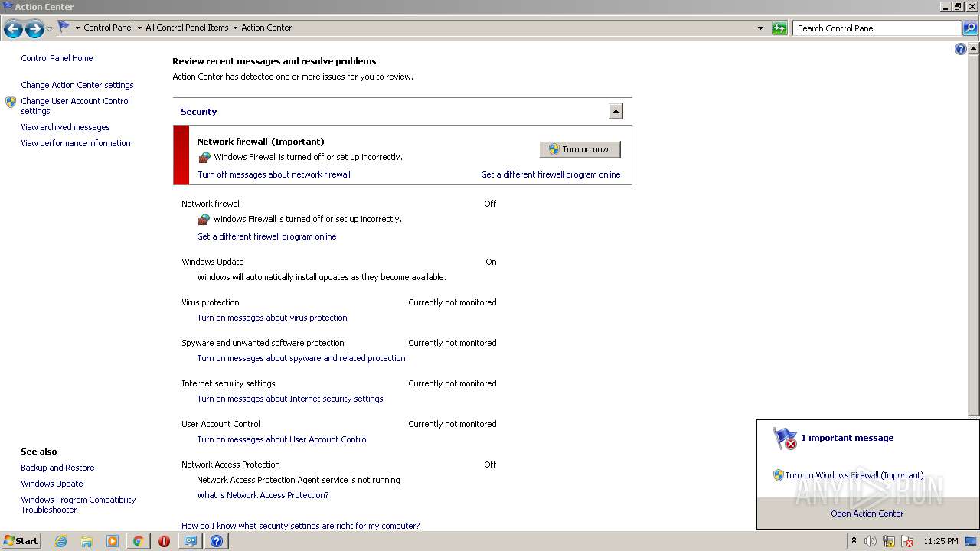Go forward with the Forward arrow
The width and height of the screenshot is (980, 551).
(34, 29)
